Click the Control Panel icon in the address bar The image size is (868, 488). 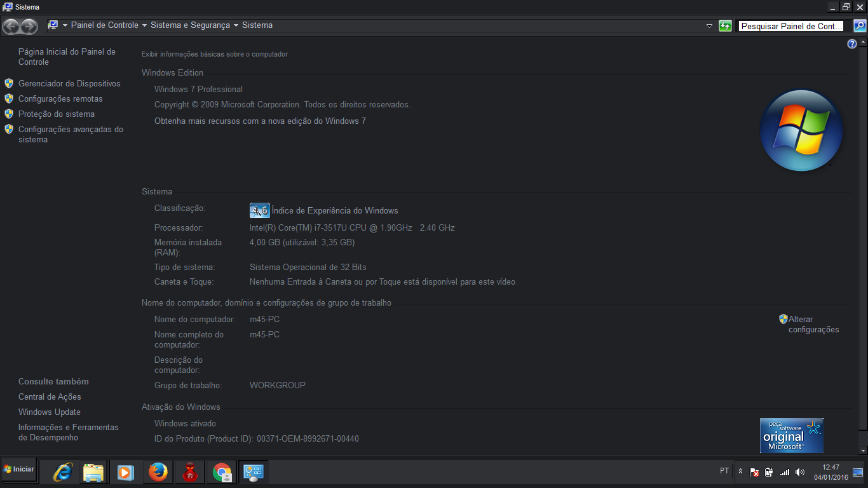coord(53,25)
